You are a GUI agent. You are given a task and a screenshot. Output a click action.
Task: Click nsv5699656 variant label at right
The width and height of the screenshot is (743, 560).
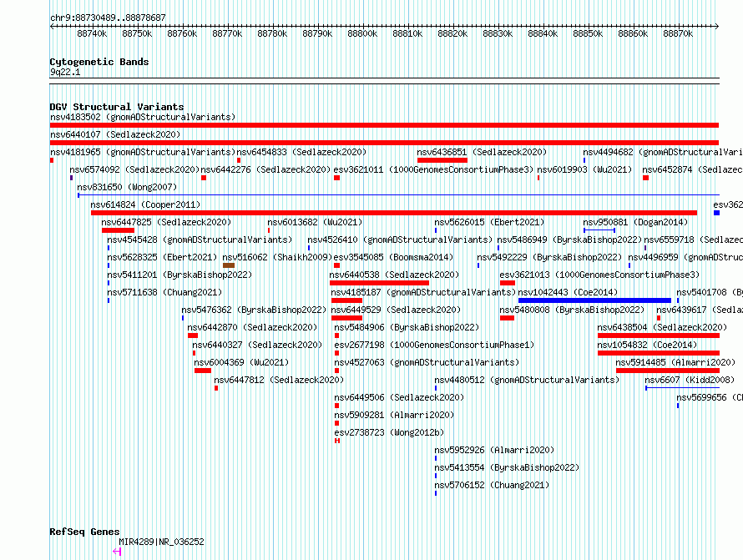point(710,397)
